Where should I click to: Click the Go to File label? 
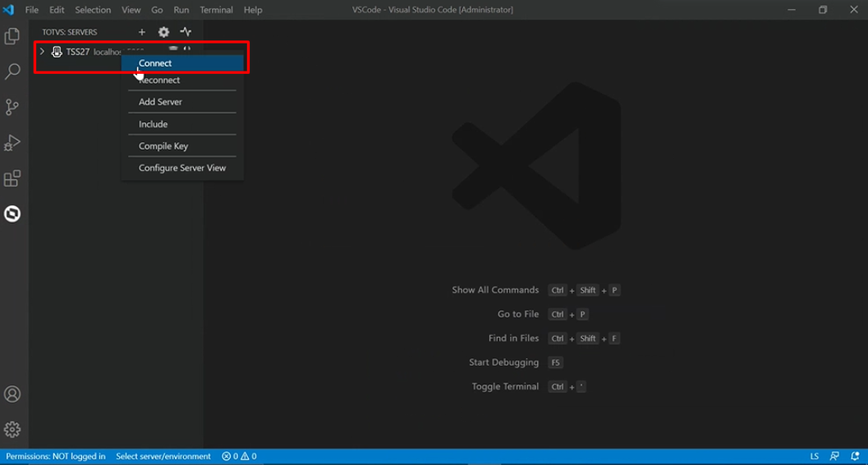point(518,314)
